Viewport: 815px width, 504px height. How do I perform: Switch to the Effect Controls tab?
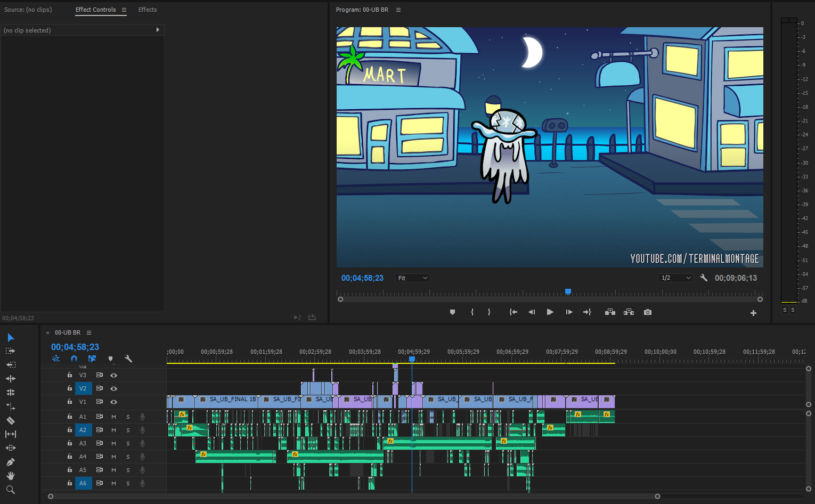96,10
